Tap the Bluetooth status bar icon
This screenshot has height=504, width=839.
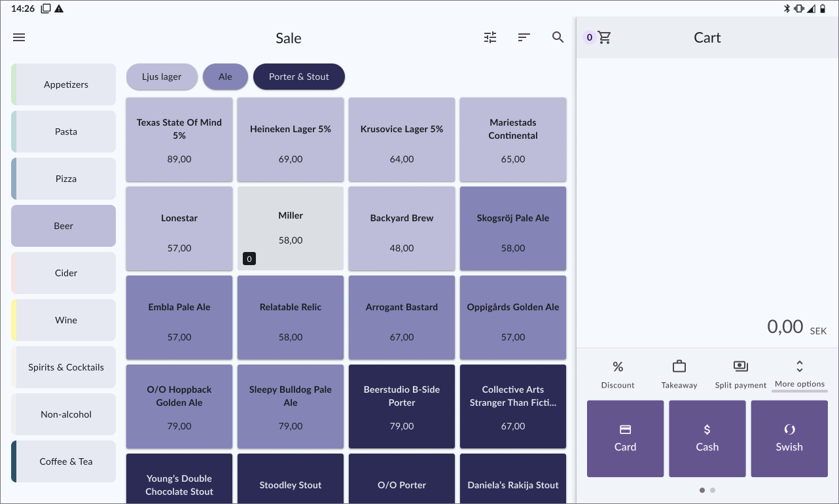click(x=787, y=9)
